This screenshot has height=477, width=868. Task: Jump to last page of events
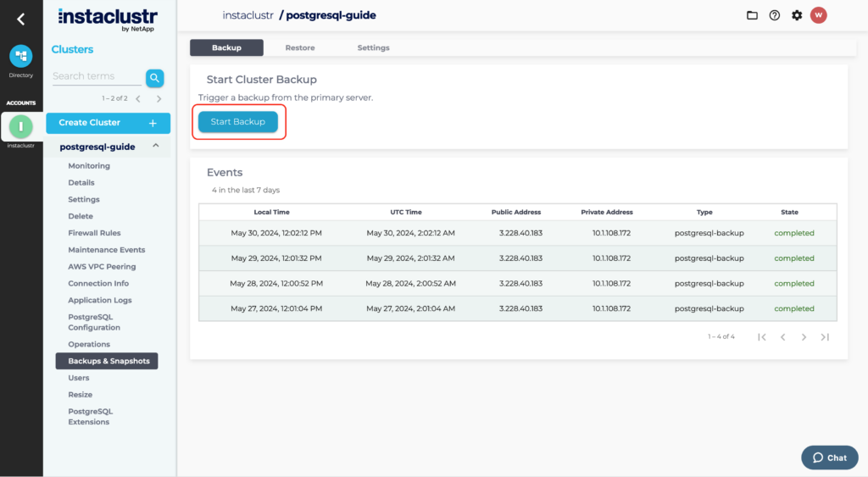pyautogui.click(x=825, y=337)
